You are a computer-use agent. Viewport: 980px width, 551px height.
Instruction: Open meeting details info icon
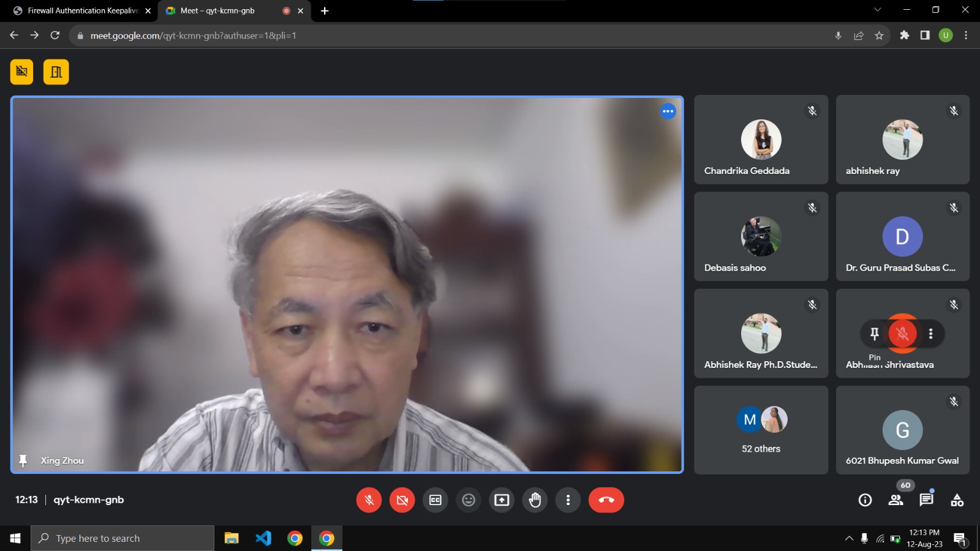click(x=865, y=500)
